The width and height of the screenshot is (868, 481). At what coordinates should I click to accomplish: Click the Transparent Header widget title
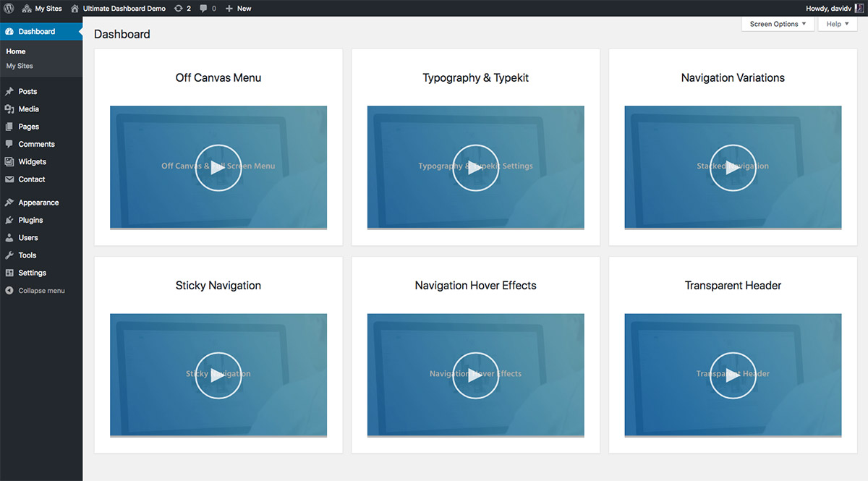tap(733, 285)
